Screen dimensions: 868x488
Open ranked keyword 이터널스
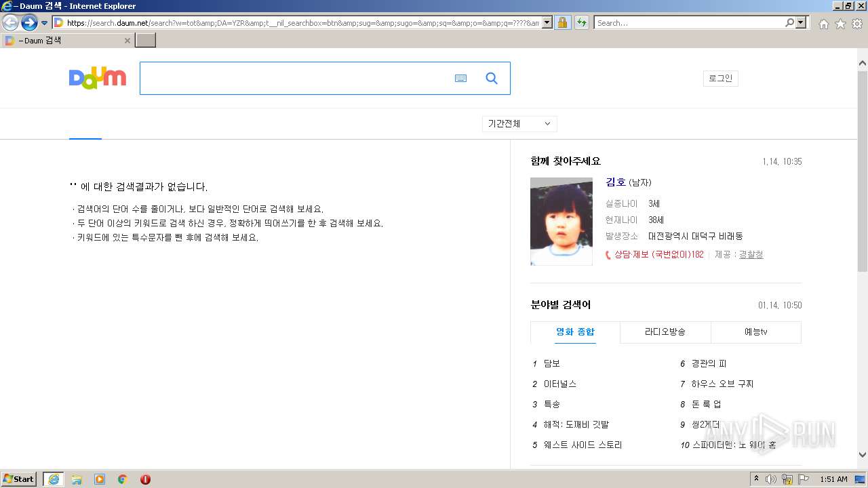(560, 384)
